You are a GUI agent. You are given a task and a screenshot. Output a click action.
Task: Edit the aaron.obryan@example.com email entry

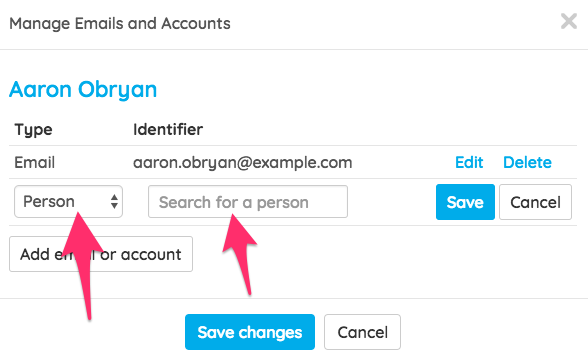coord(469,162)
